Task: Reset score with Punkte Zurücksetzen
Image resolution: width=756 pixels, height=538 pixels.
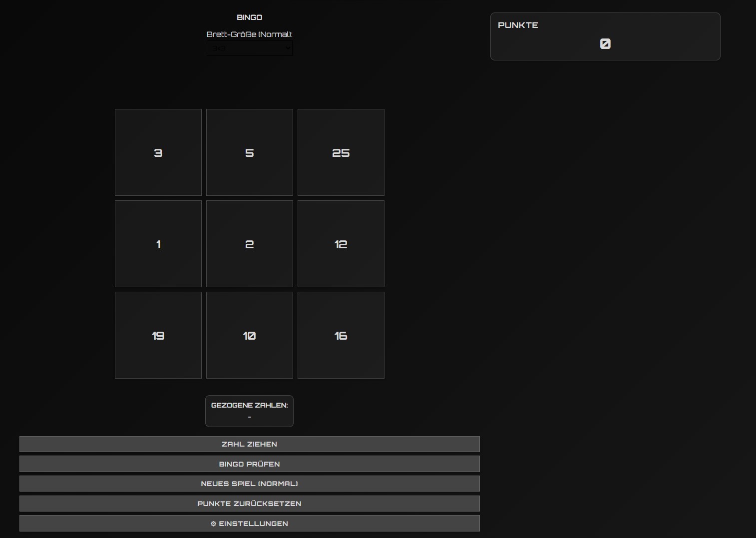Action: tap(249, 504)
